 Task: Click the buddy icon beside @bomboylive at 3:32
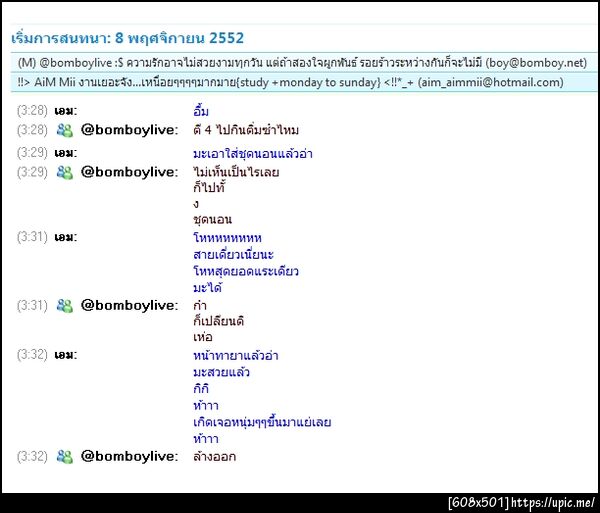point(65,456)
